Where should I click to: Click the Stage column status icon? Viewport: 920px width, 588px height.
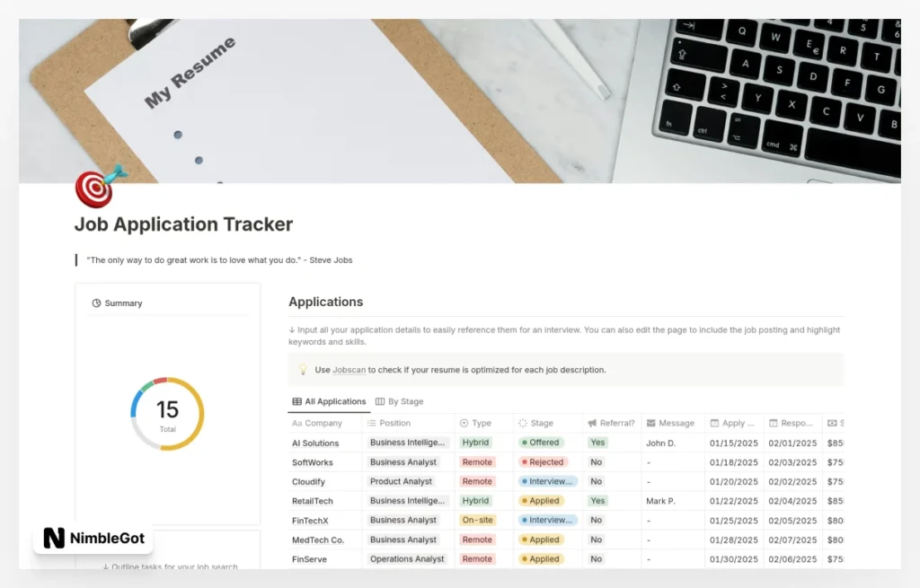pos(523,423)
